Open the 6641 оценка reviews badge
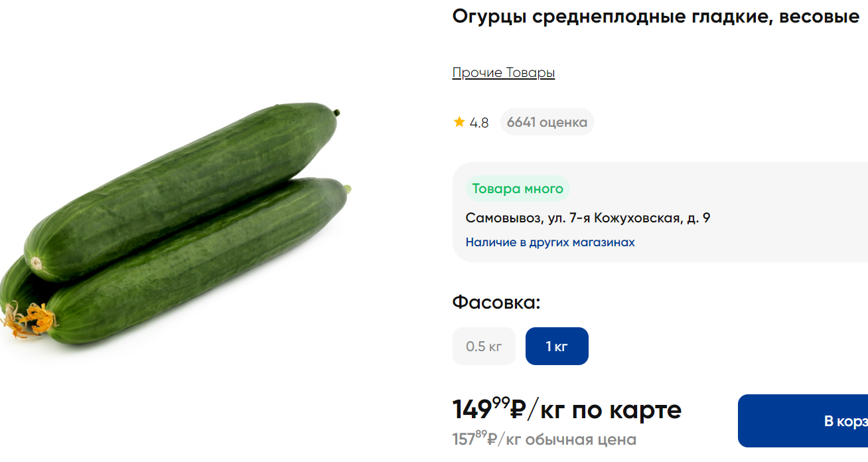 click(x=547, y=122)
